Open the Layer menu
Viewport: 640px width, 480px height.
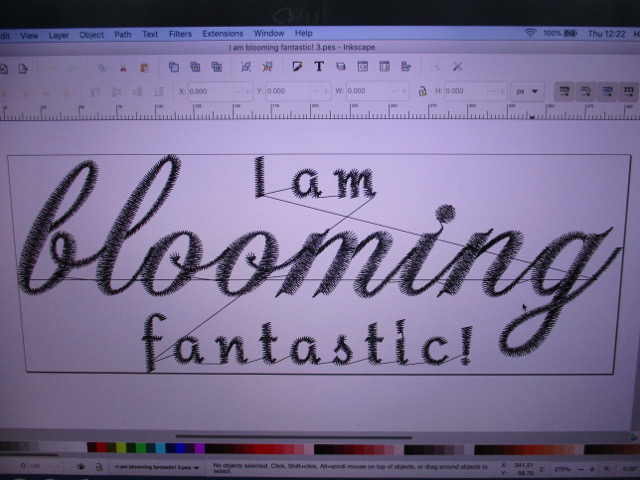point(58,36)
